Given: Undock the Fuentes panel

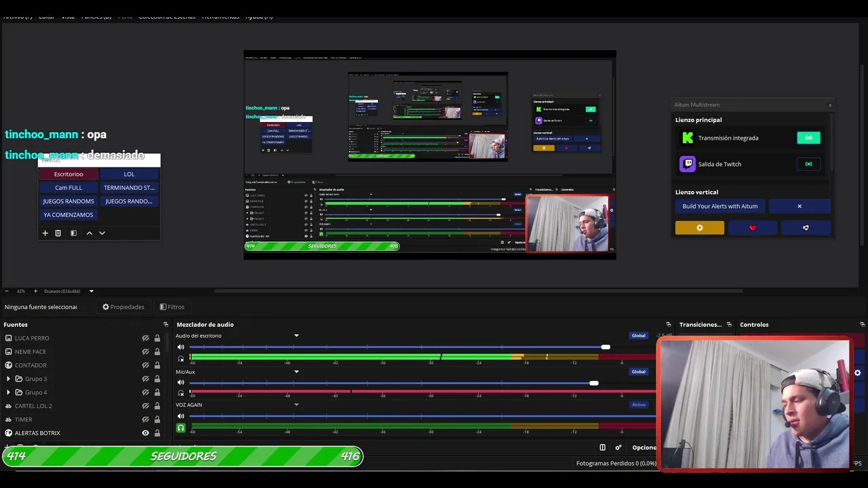Looking at the screenshot, I should pos(165,325).
